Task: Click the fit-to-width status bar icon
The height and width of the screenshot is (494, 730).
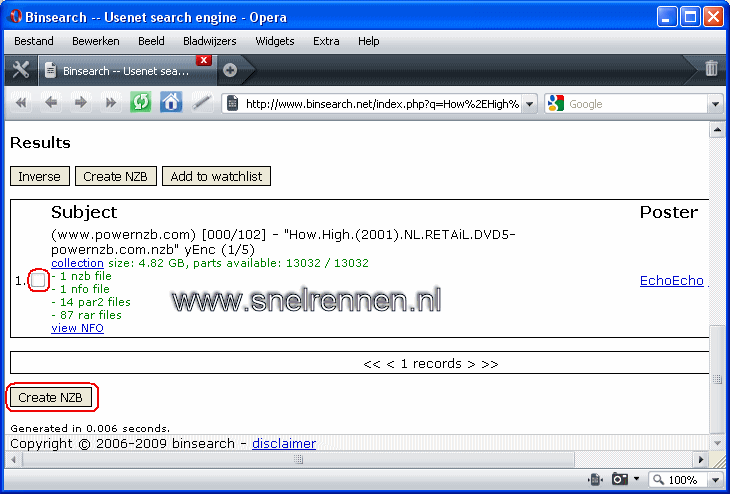Action: [x=595, y=479]
